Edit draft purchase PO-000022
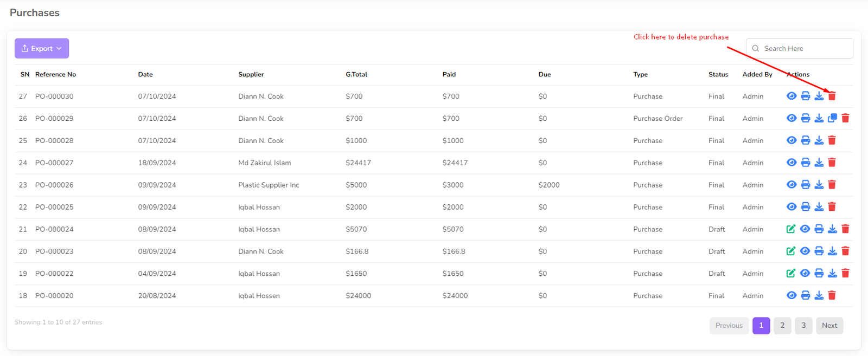The width and height of the screenshot is (868, 356). click(791, 274)
